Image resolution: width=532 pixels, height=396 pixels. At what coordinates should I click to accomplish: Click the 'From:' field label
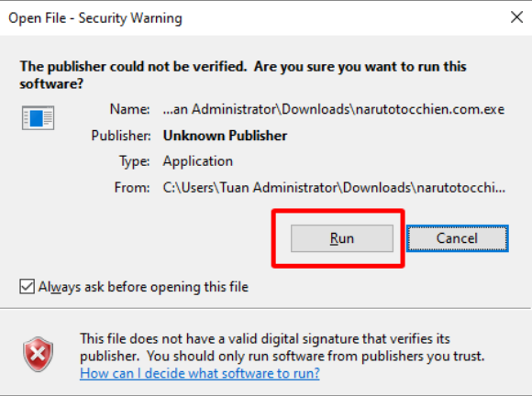132,188
